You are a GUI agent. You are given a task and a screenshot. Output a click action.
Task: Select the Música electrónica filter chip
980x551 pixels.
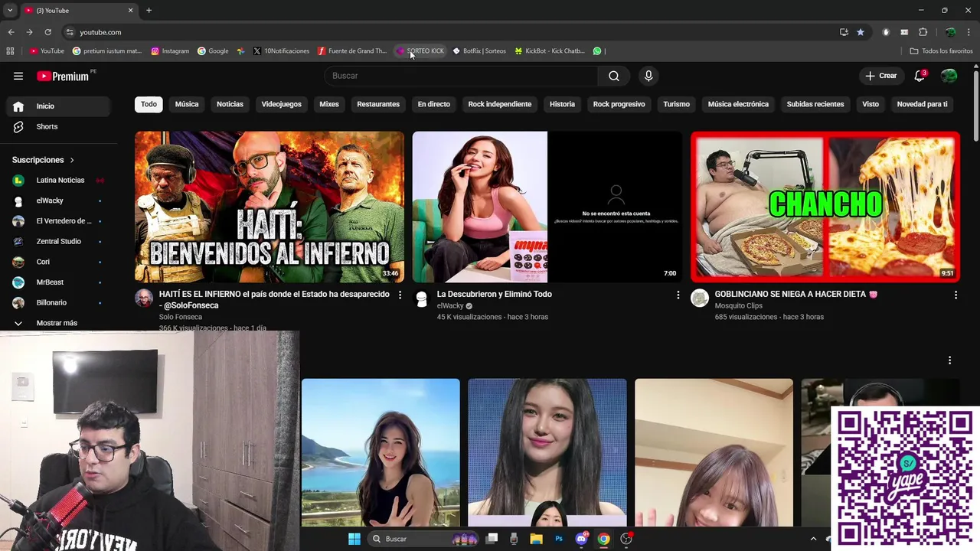coord(738,104)
